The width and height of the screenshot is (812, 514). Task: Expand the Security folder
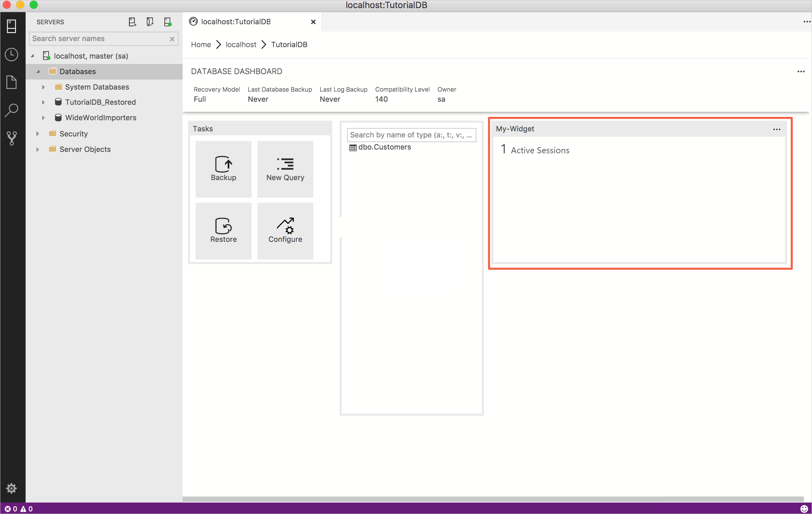(x=37, y=133)
